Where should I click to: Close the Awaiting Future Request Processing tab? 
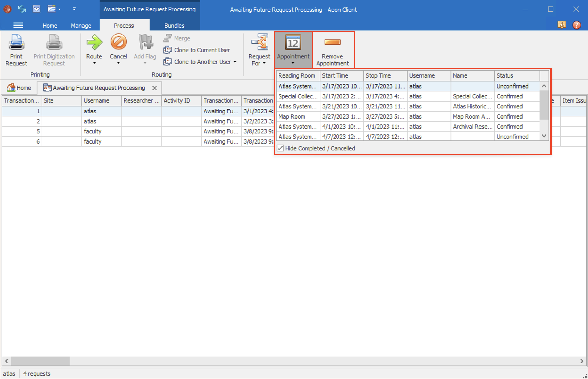pos(155,88)
